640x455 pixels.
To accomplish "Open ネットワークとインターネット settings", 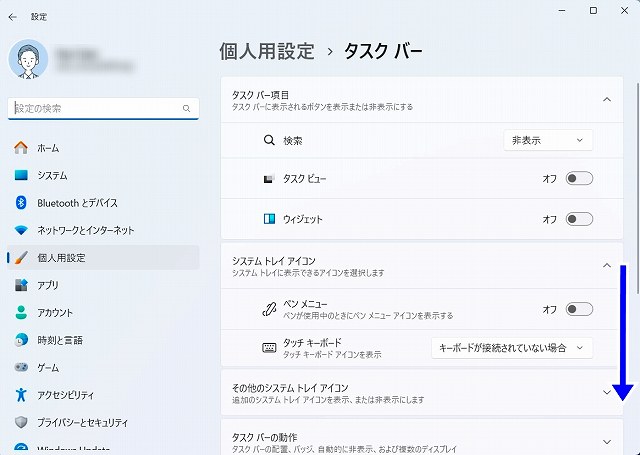I will point(85,230).
